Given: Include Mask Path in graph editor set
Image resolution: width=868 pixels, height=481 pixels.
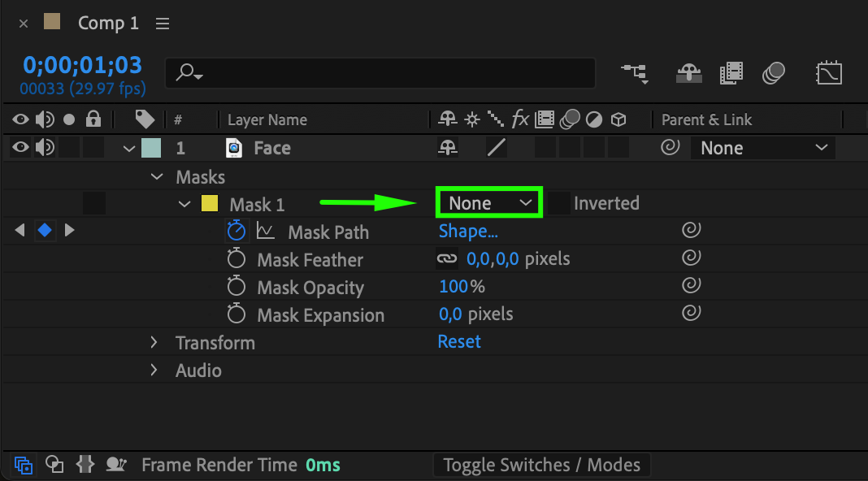Looking at the screenshot, I should coord(265,231).
